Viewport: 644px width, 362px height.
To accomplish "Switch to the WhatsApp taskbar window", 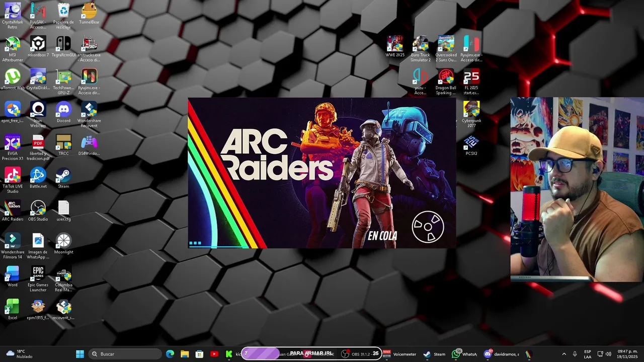I will point(464,354).
